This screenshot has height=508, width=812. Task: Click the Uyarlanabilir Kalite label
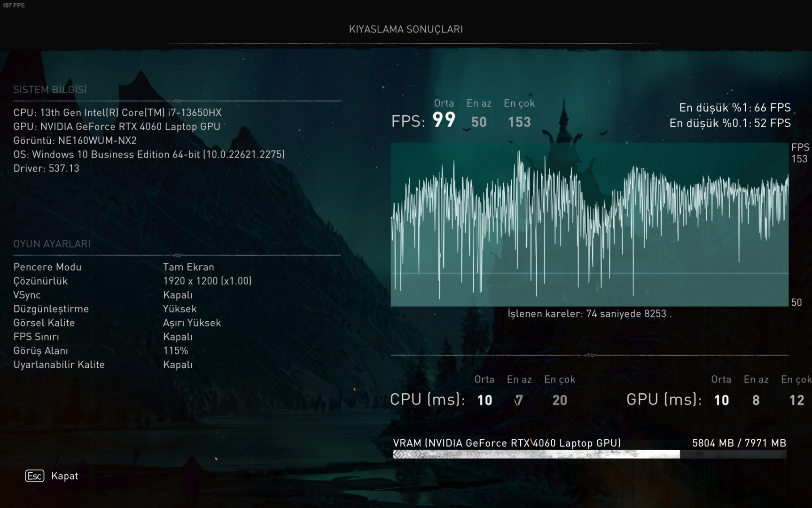click(x=59, y=365)
